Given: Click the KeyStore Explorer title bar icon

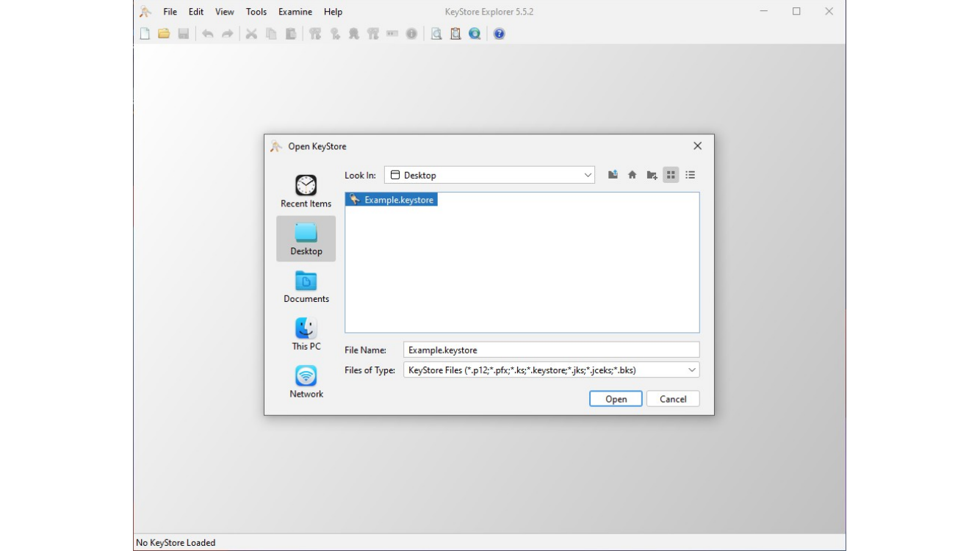Looking at the screenshot, I should [145, 12].
